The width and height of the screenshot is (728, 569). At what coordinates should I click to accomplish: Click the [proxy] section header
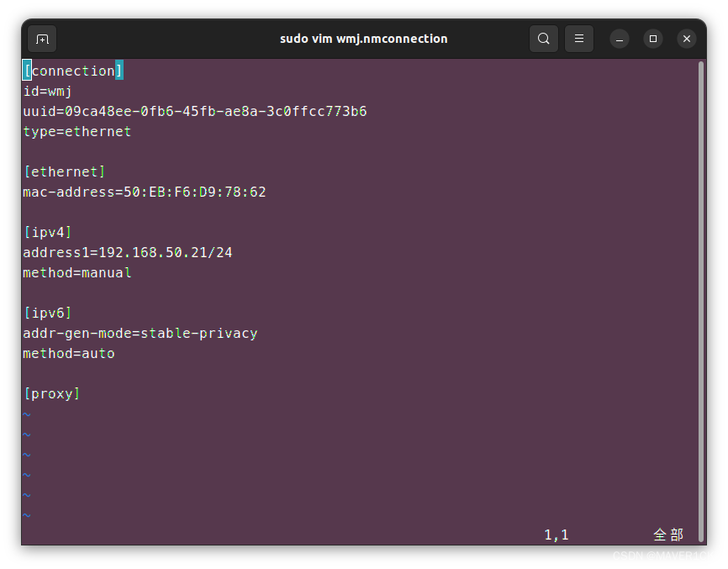tap(51, 393)
